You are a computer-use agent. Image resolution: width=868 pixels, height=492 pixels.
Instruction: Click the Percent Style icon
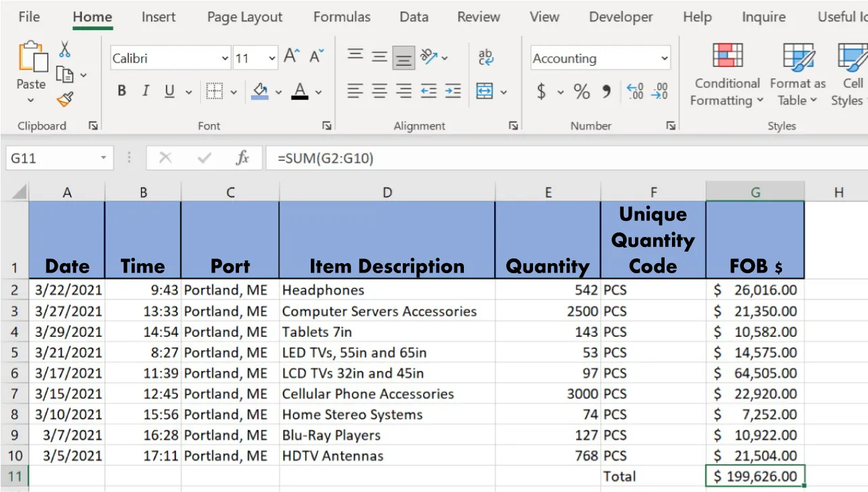[x=581, y=91]
